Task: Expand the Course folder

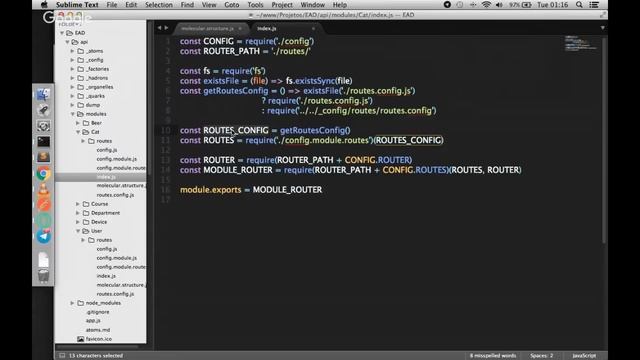Action: pyautogui.click(x=78, y=204)
